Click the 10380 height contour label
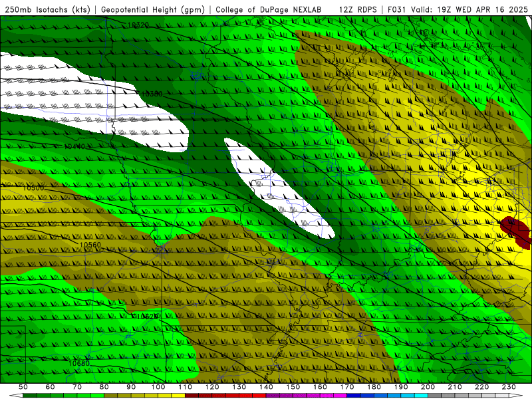This screenshot has width=532, height=399. [152, 94]
